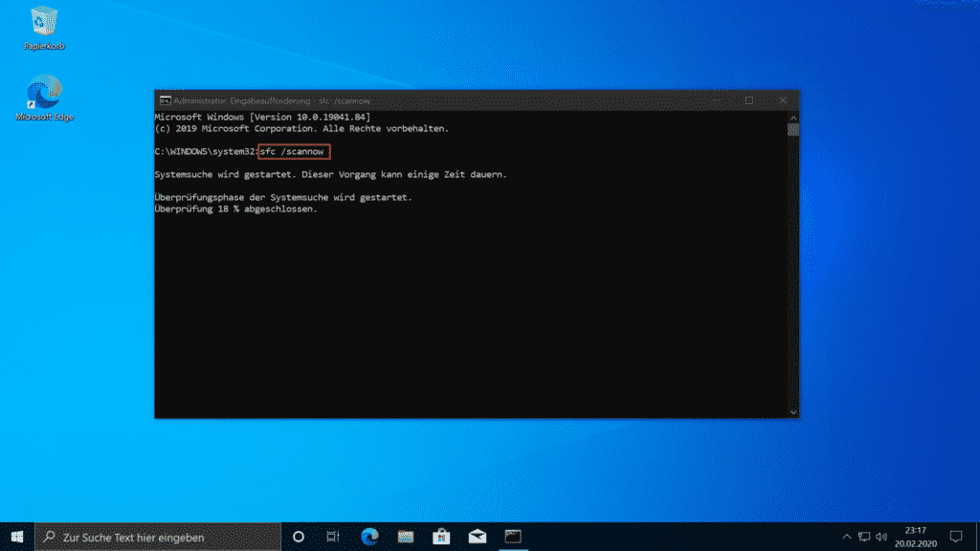Maximize the command prompt window
980x551 pixels.
[x=748, y=100]
